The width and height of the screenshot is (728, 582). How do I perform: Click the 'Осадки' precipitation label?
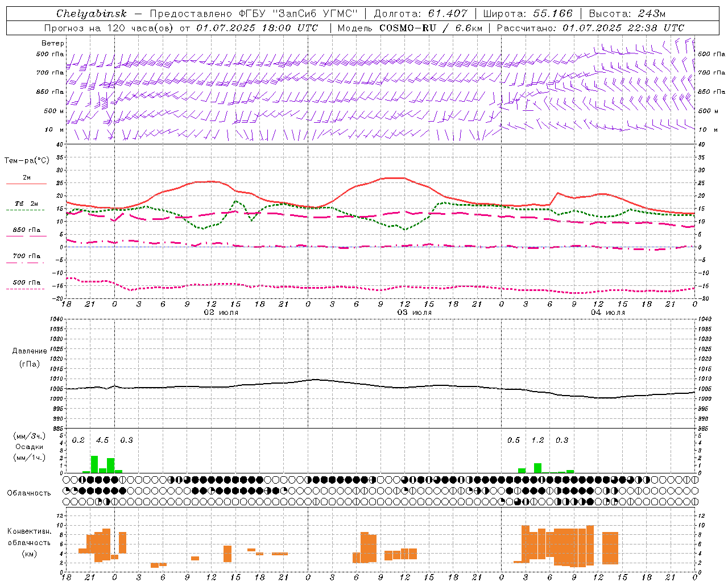point(30,447)
